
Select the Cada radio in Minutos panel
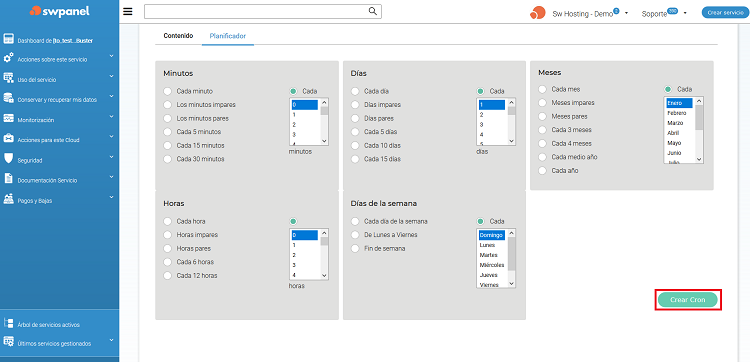coord(293,91)
